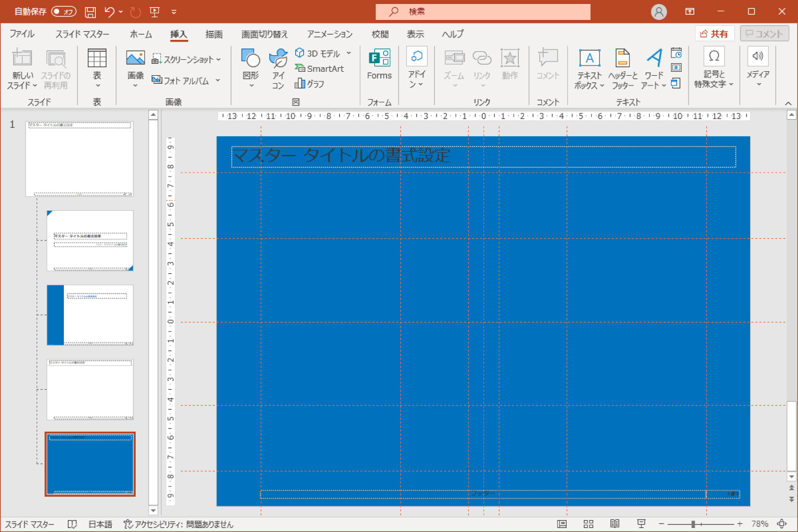This screenshot has height=532, width=798.
Task: Click the グラフ chart button
Action: click(310, 84)
